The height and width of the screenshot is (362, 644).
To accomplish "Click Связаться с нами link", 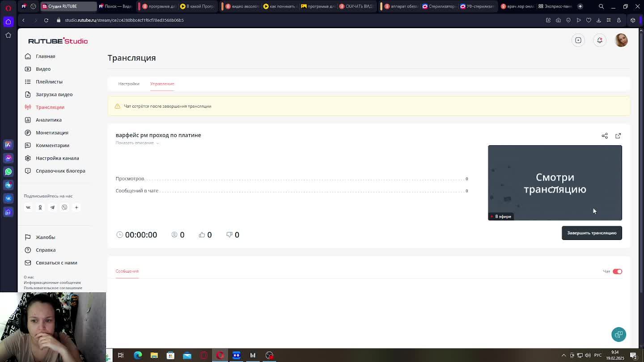I will (x=56, y=263).
